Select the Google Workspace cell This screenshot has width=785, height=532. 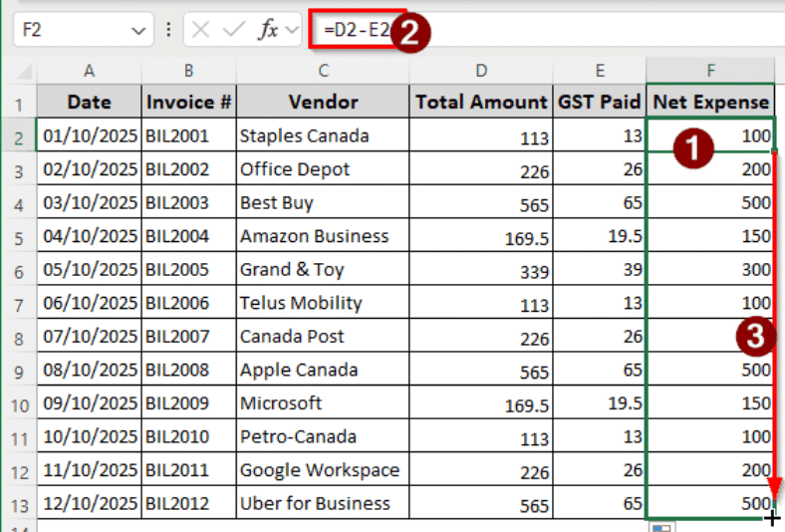[323, 470]
